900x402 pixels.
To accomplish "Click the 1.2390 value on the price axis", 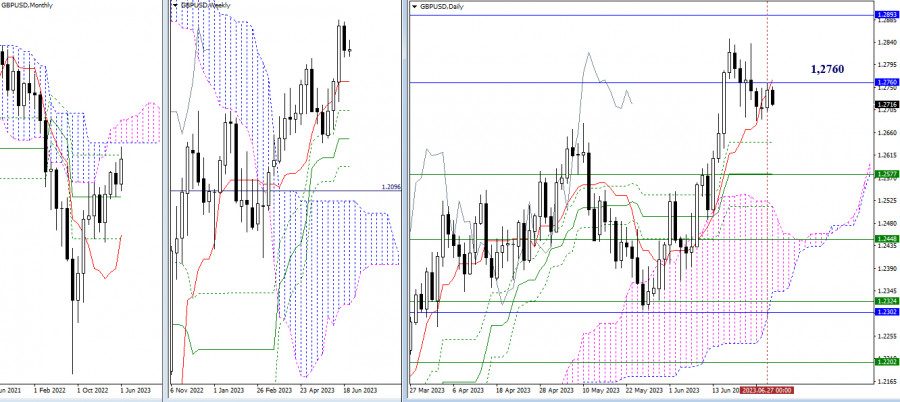I will pyautogui.click(x=887, y=268).
